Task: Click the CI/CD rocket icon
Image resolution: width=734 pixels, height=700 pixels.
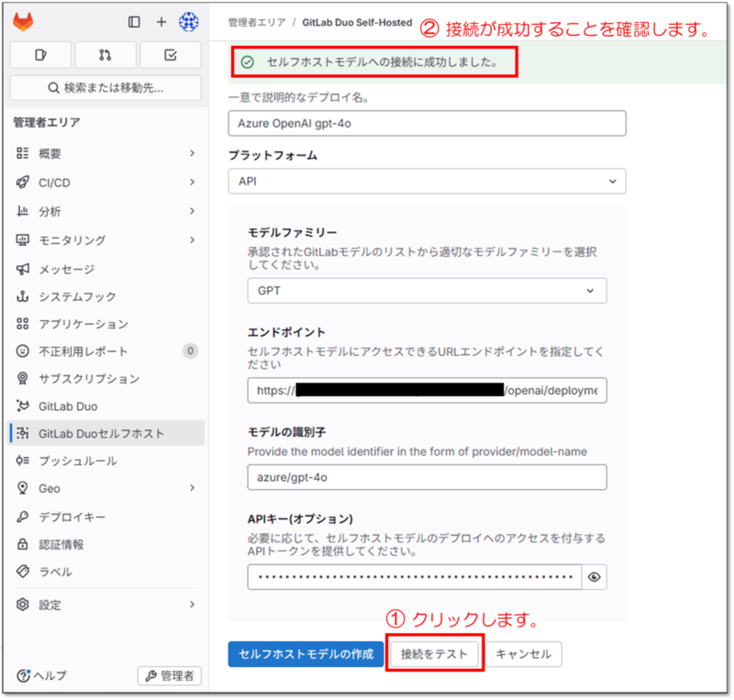Action: tap(22, 183)
